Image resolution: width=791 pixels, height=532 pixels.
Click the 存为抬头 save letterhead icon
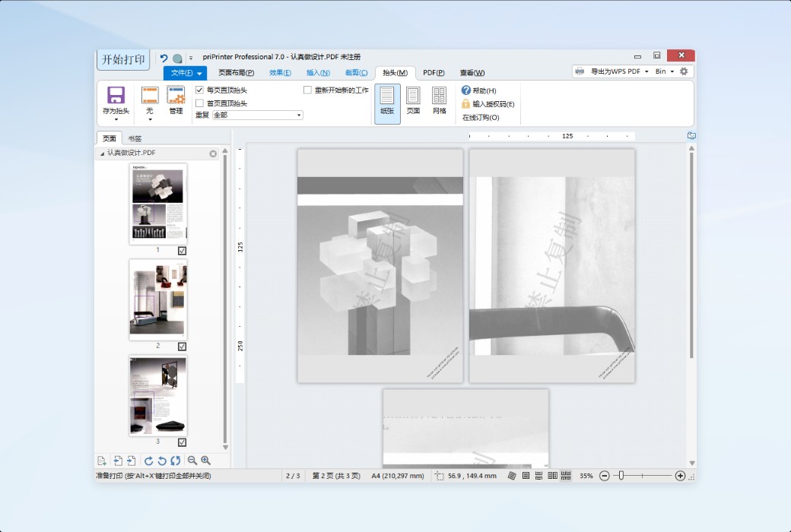(116, 95)
